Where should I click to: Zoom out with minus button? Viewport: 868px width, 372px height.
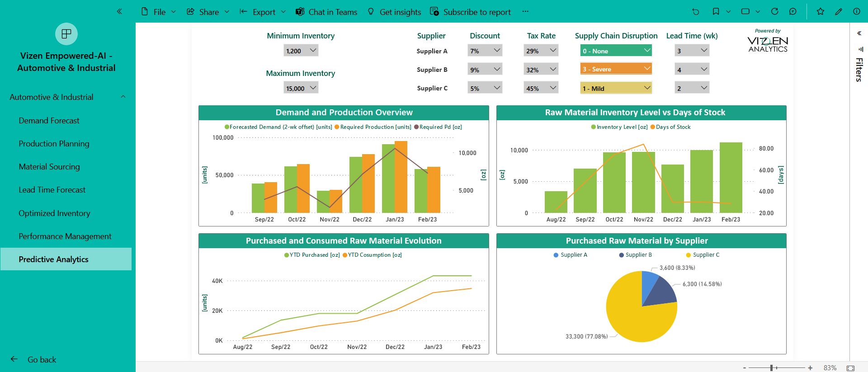(x=745, y=368)
